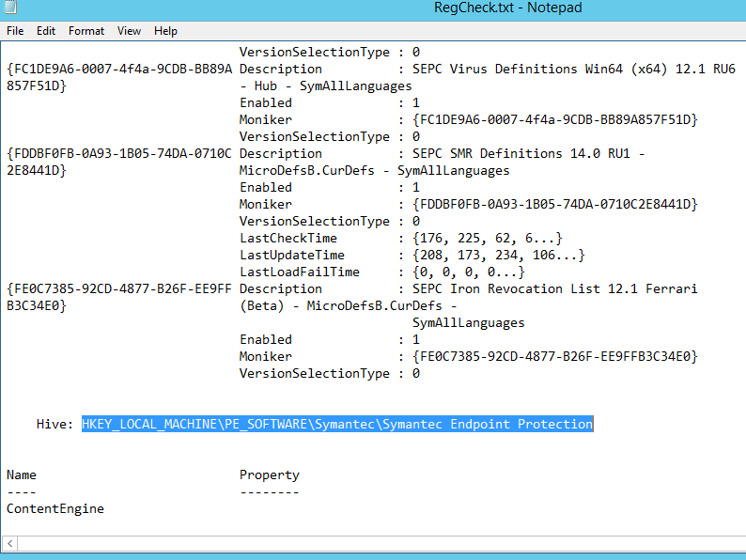Open the Edit menu
746x560 pixels.
click(x=46, y=31)
